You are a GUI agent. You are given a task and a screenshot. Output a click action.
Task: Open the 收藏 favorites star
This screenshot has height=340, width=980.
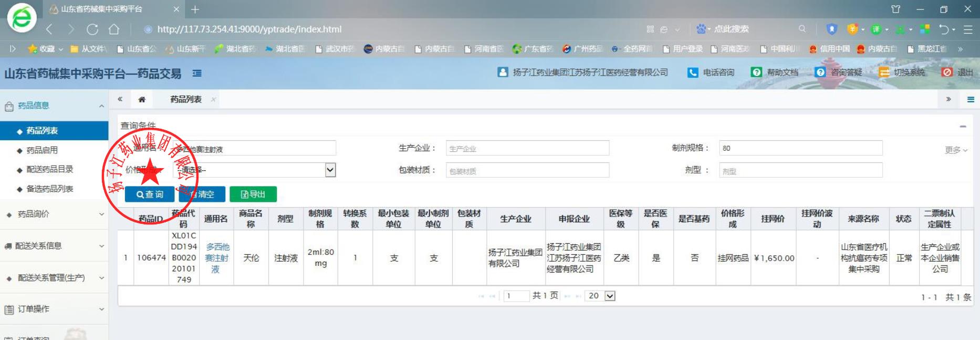pyautogui.click(x=42, y=49)
